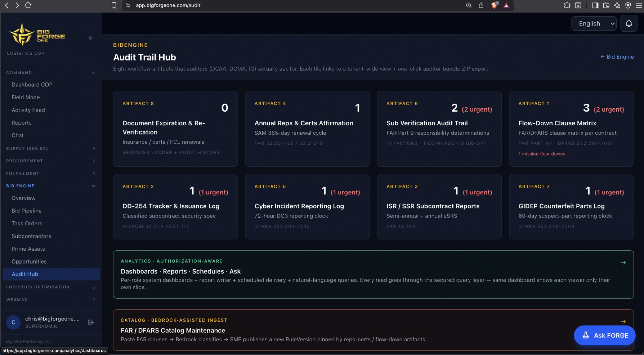The width and height of the screenshot is (644, 355).
Task: Click the share icon in address bar
Action: [x=481, y=5]
